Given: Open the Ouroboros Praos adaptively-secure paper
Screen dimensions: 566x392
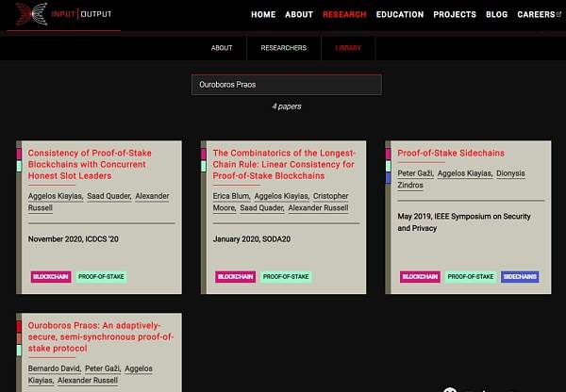Looking at the screenshot, I should [101, 336].
